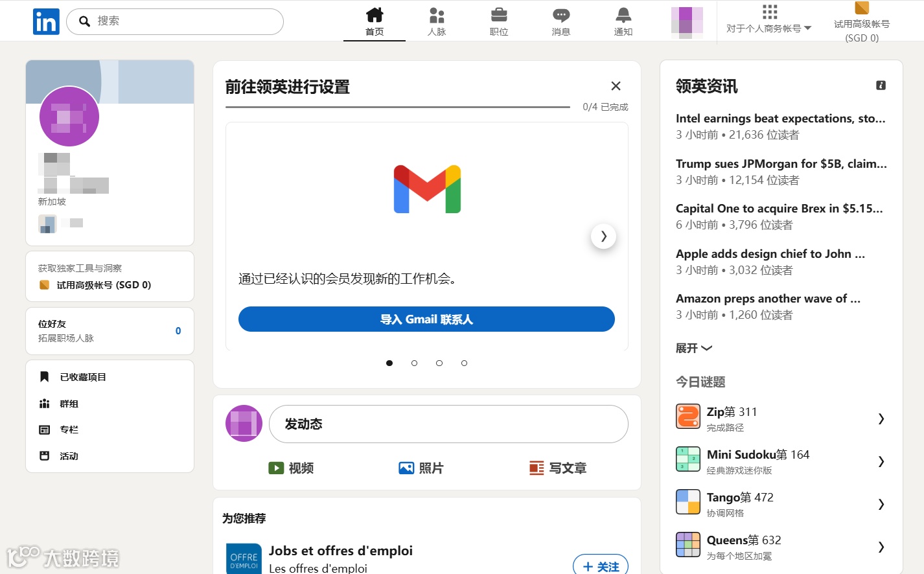Click the 已收藏项目 saved items text
This screenshot has width=924, height=574.
tap(83, 377)
